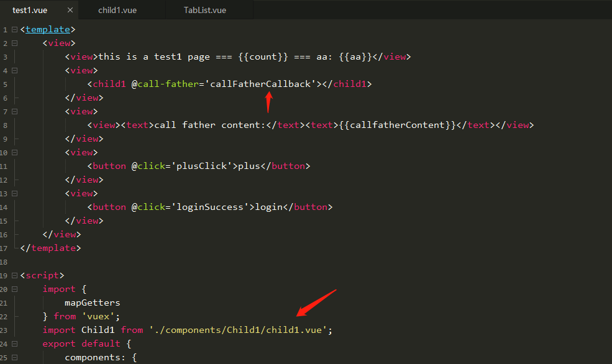Screen dimensions: 612x364
Task: Click the template link on line 1
Action: click(x=48, y=29)
